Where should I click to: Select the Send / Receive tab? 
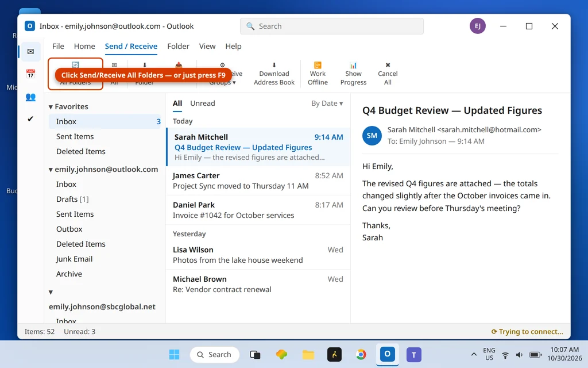131,46
